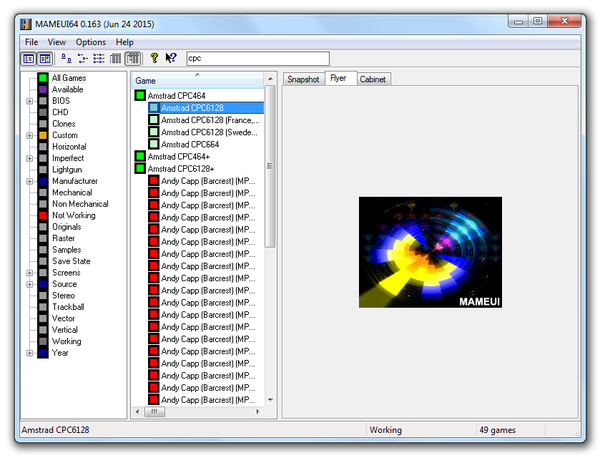
Task: Switch to details view icon
Action: [115, 59]
